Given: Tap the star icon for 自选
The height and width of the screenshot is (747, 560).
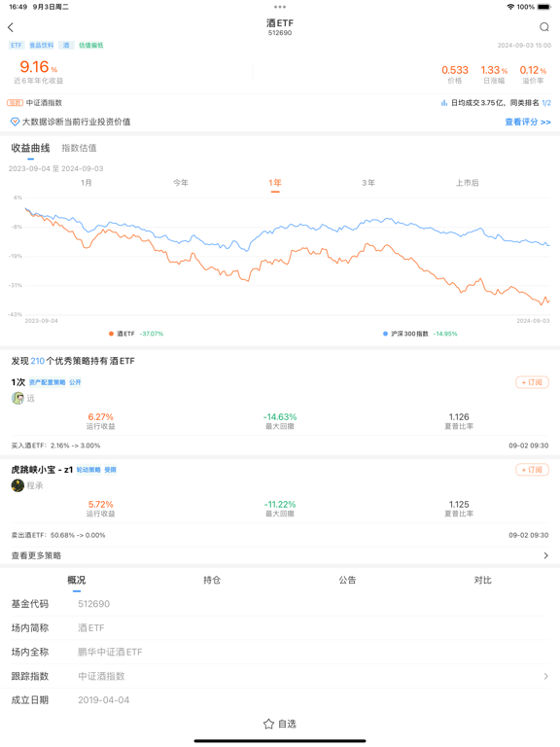Looking at the screenshot, I should 268,724.
